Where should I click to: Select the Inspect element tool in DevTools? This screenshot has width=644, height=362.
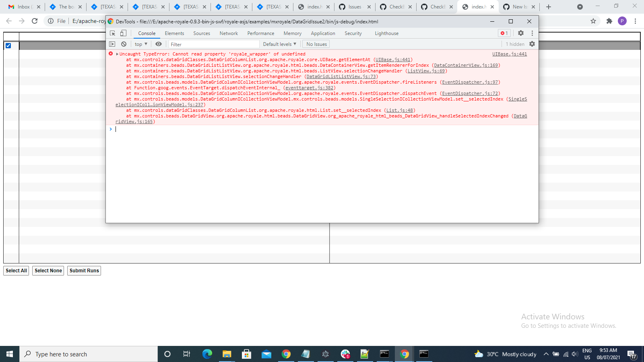pos(113,33)
